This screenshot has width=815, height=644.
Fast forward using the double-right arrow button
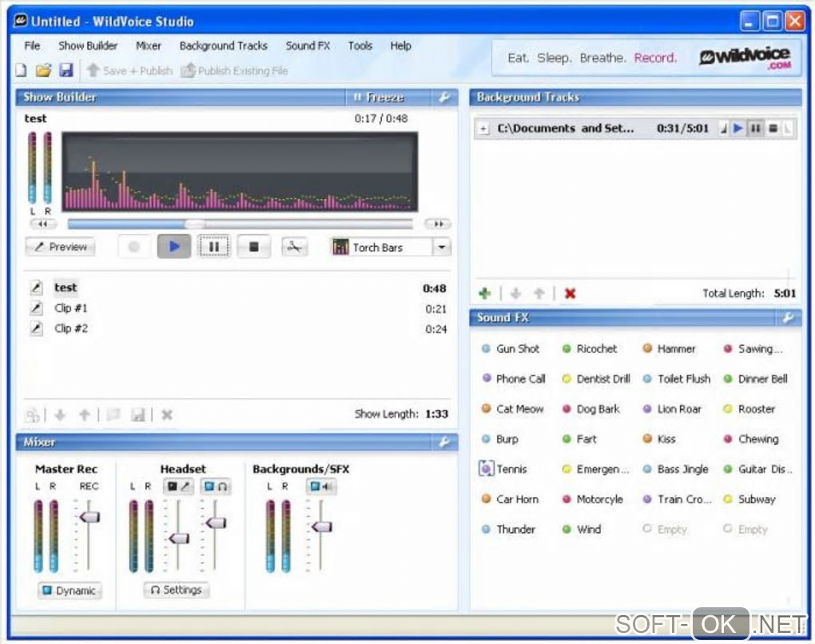(x=438, y=224)
